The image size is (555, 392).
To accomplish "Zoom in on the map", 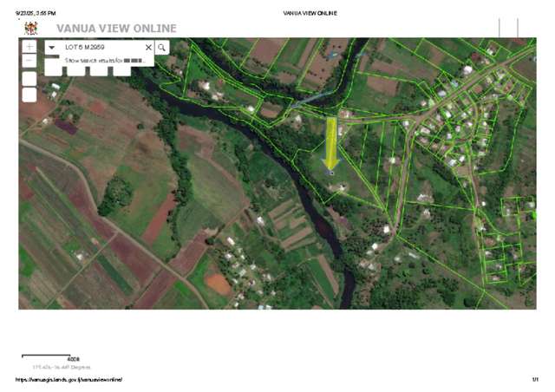I will (29, 47).
